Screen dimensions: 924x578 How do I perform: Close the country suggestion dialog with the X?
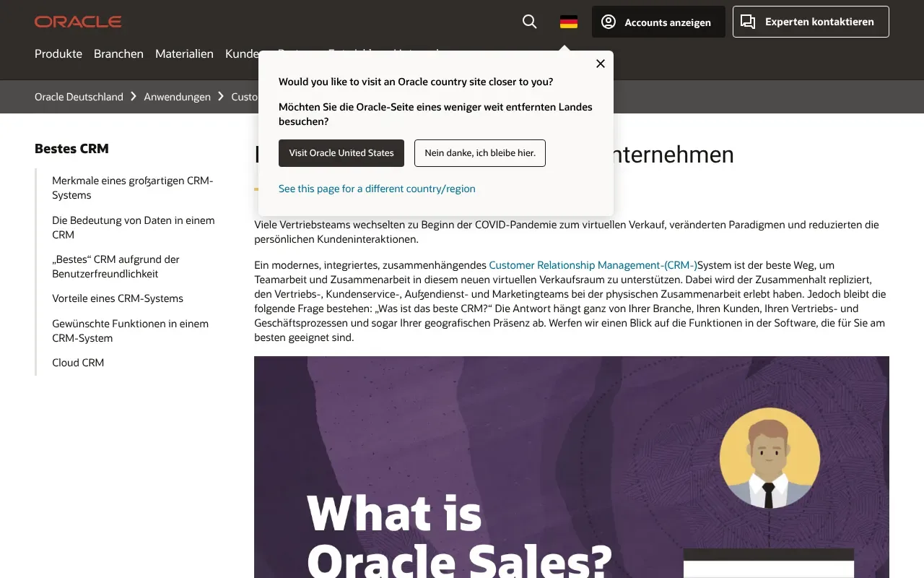click(x=600, y=64)
